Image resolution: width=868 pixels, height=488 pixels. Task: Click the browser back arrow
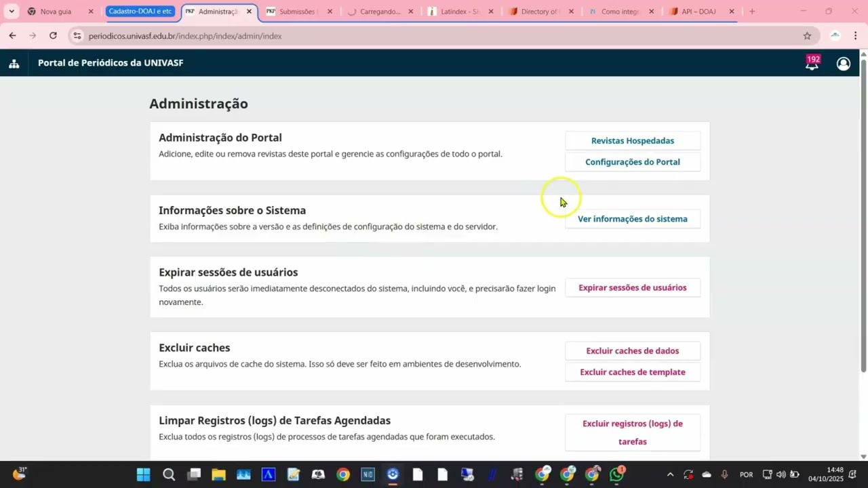(12, 35)
